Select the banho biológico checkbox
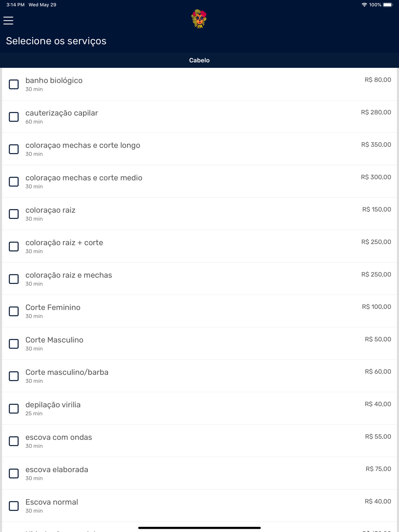399x532 pixels. (14, 84)
